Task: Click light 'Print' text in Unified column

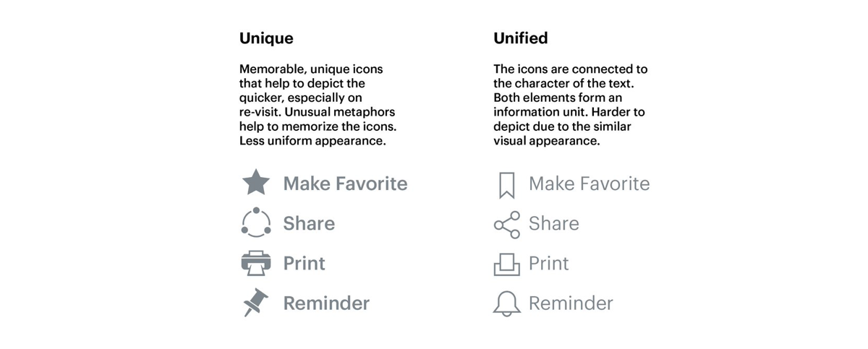Action: (x=548, y=264)
